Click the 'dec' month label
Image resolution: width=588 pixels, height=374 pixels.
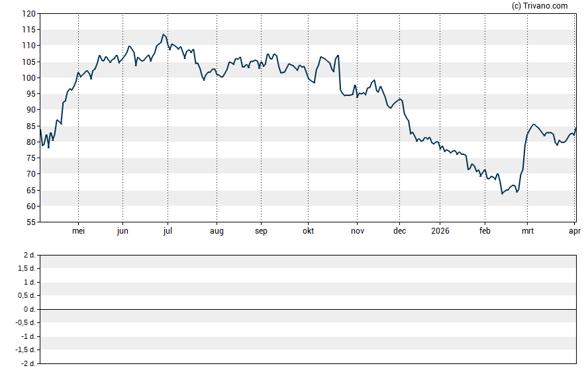[400, 231]
